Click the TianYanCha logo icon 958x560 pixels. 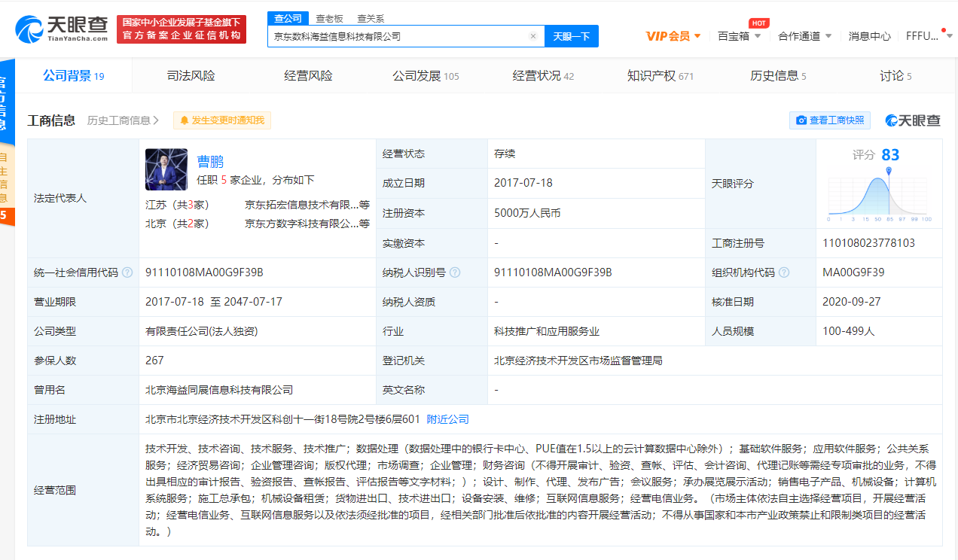click(30, 29)
